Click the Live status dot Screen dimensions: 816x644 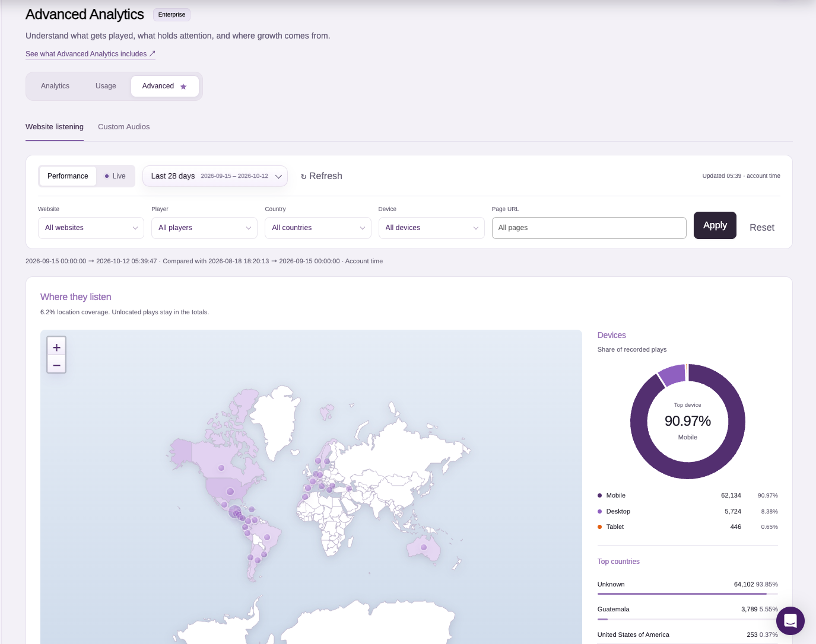[107, 176]
